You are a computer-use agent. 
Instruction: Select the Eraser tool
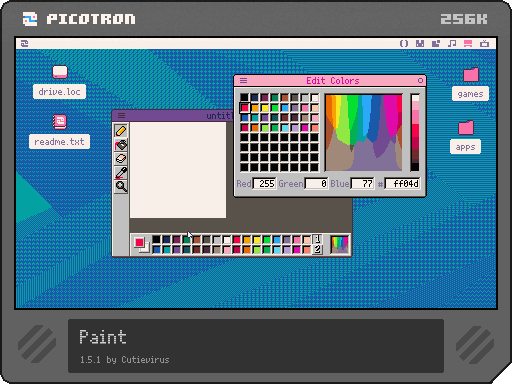tap(121, 159)
